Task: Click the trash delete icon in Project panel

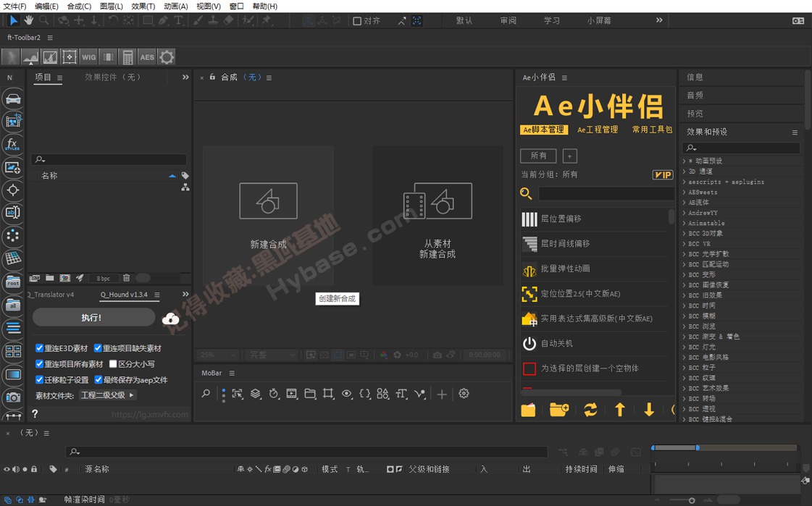Action: point(126,278)
